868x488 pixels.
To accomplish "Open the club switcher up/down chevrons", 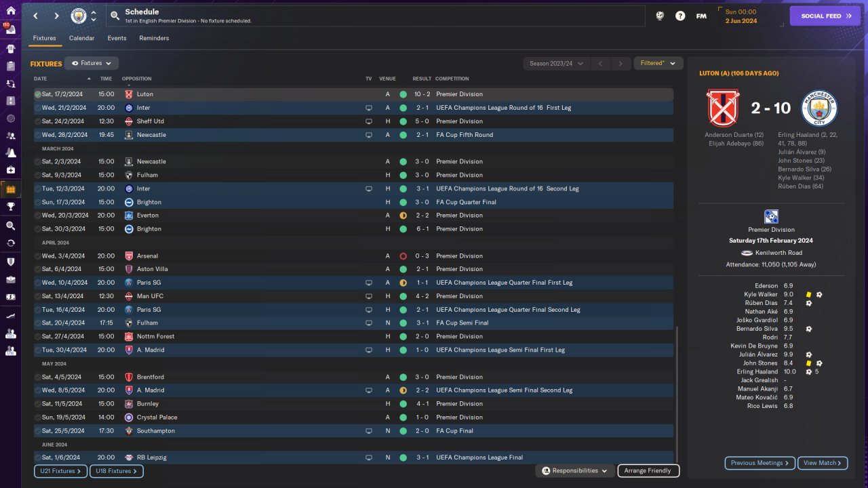I will (x=94, y=16).
